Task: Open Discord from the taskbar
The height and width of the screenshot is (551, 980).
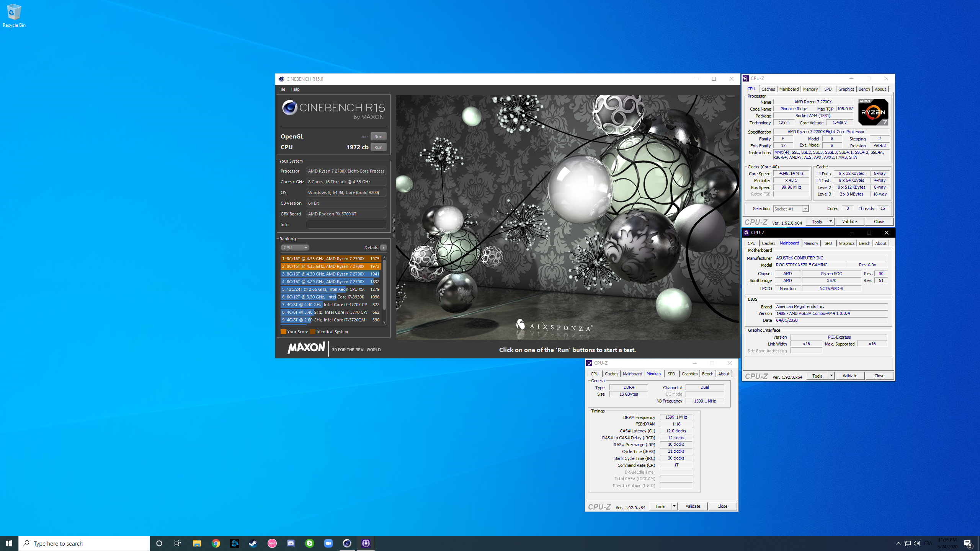Action: (x=291, y=543)
